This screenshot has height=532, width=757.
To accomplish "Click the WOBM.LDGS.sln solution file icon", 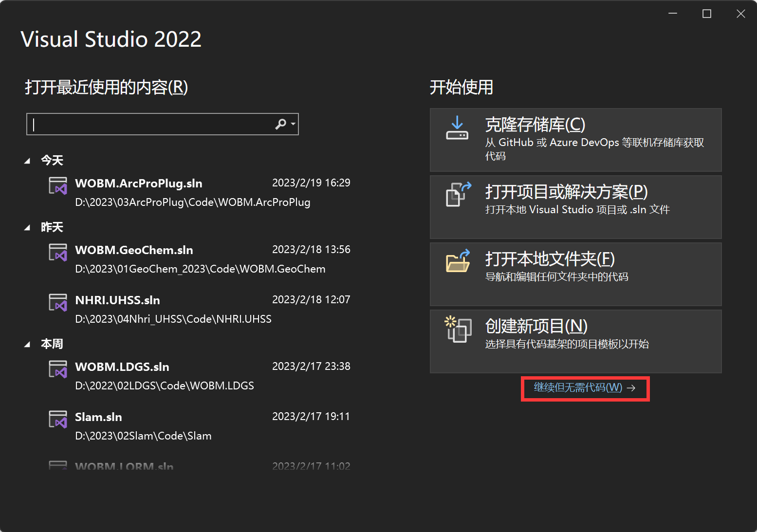I will tap(58, 369).
